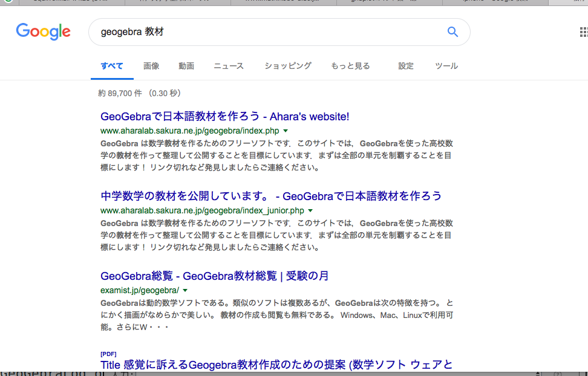The height and width of the screenshot is (376, 588).
Task: Click the blue search magnifier icon
Action: tap(452, 32)
